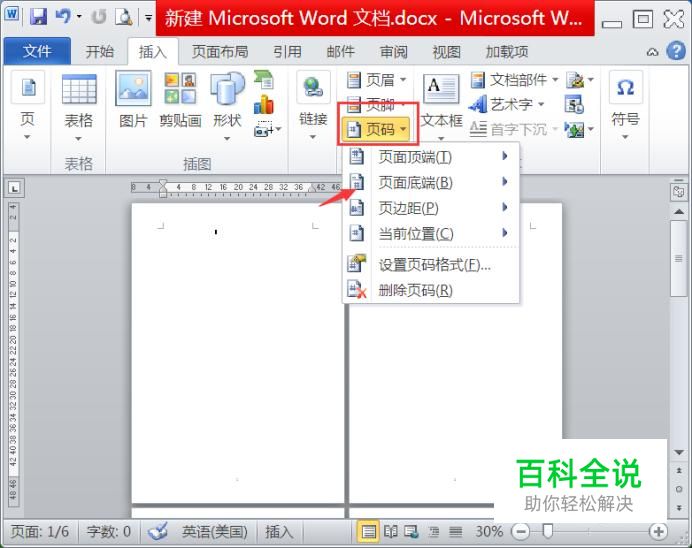
Task: Click Select Browse Object circle button
Action: pyautogui.click(x=679, y=489)
